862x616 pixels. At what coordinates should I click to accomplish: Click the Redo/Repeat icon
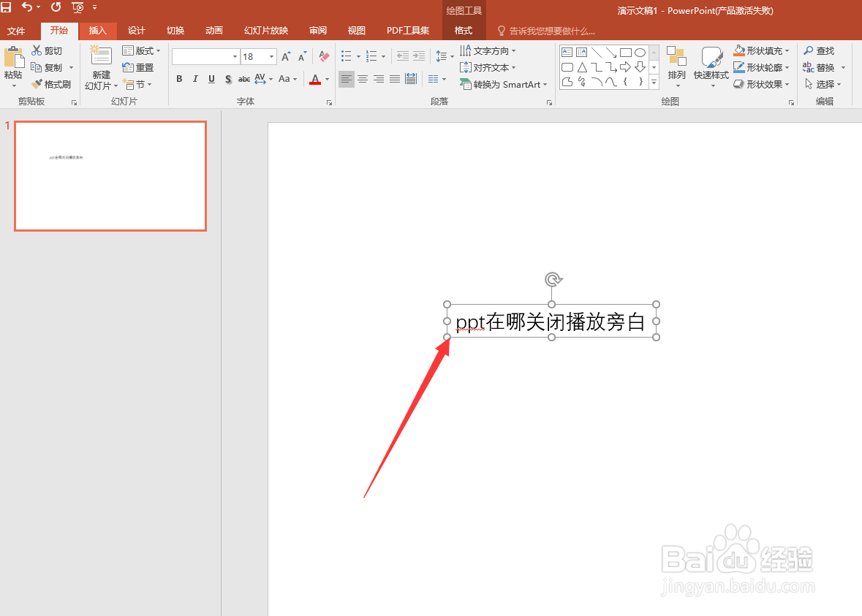(56, 7)
